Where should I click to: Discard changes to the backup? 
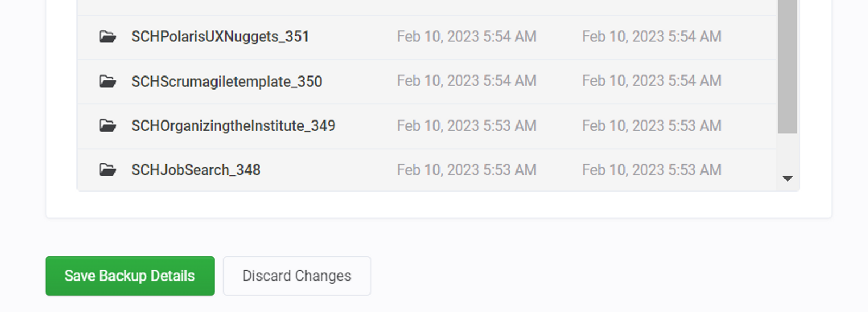(297, 276)
